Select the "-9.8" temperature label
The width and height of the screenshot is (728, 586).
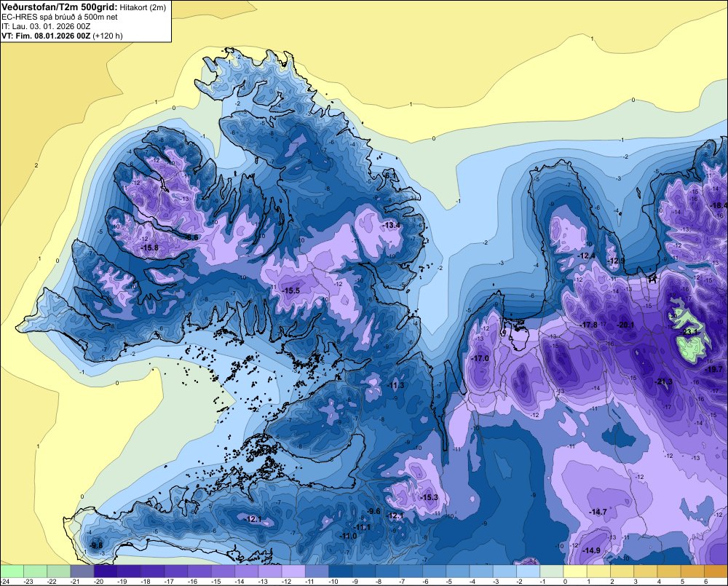point(97,546)
